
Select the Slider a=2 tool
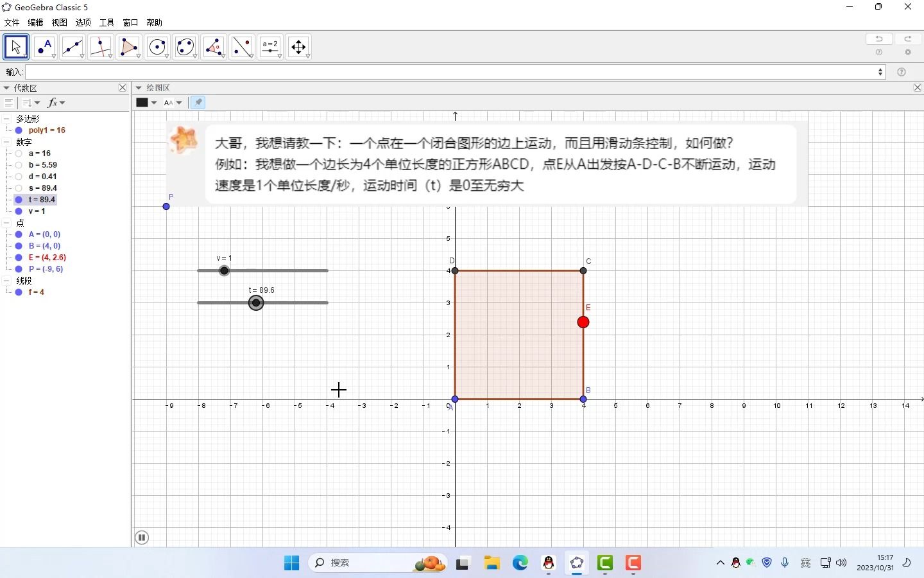(x=271, y=47)
